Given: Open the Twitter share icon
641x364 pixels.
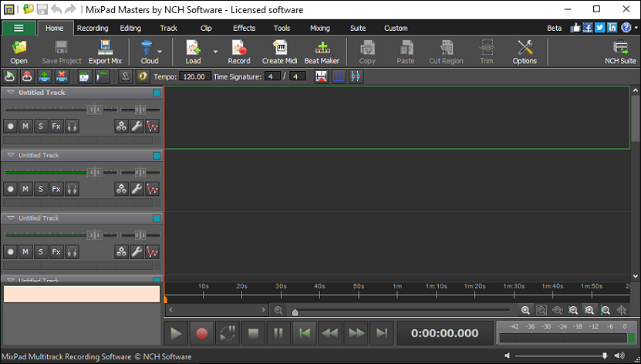Looking at the screenshot, I should [599, 28].
